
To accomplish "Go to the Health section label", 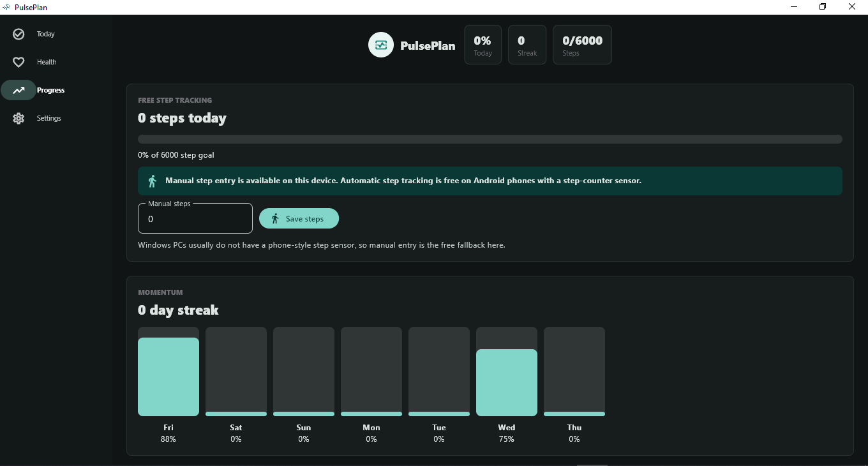I will [47, 62].
